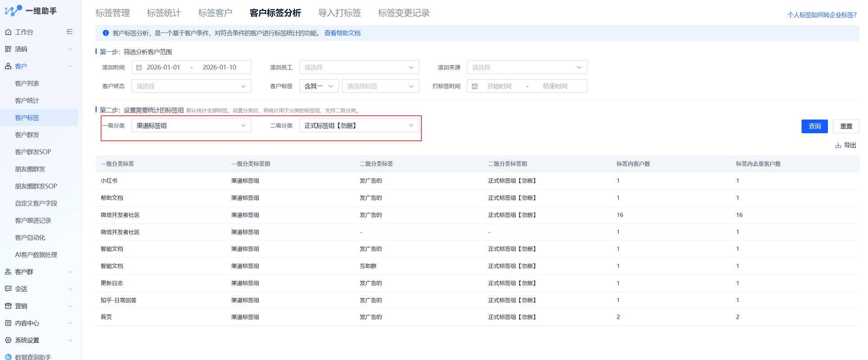Viewport: 868px width, 360px height.
Task: Click the blue 查询 button
Action: point(814,126)
